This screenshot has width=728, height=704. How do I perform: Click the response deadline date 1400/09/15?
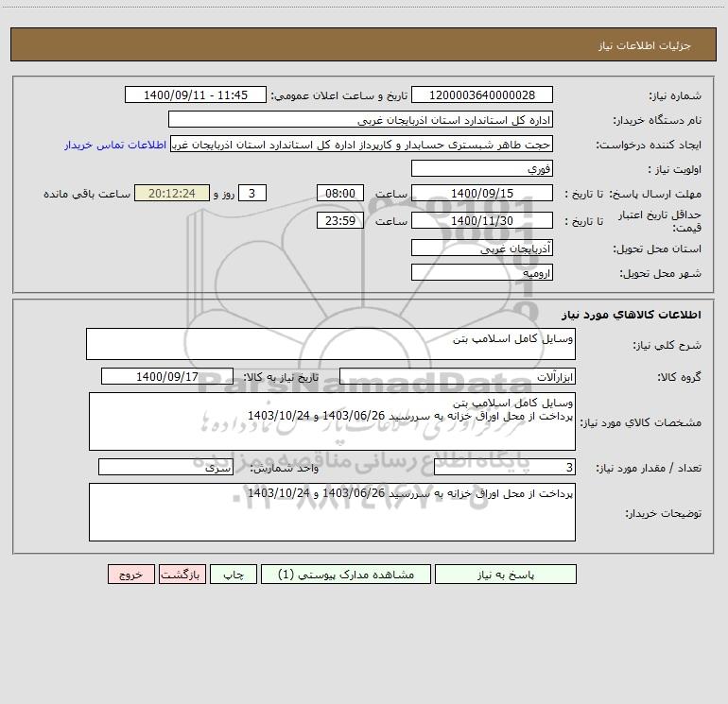point(482,193)
